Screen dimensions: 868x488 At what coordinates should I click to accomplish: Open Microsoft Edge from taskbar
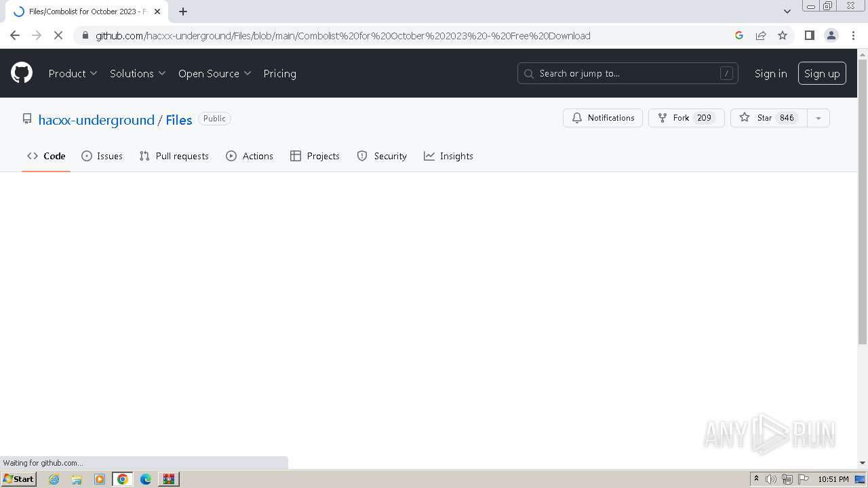click(146, 479)
